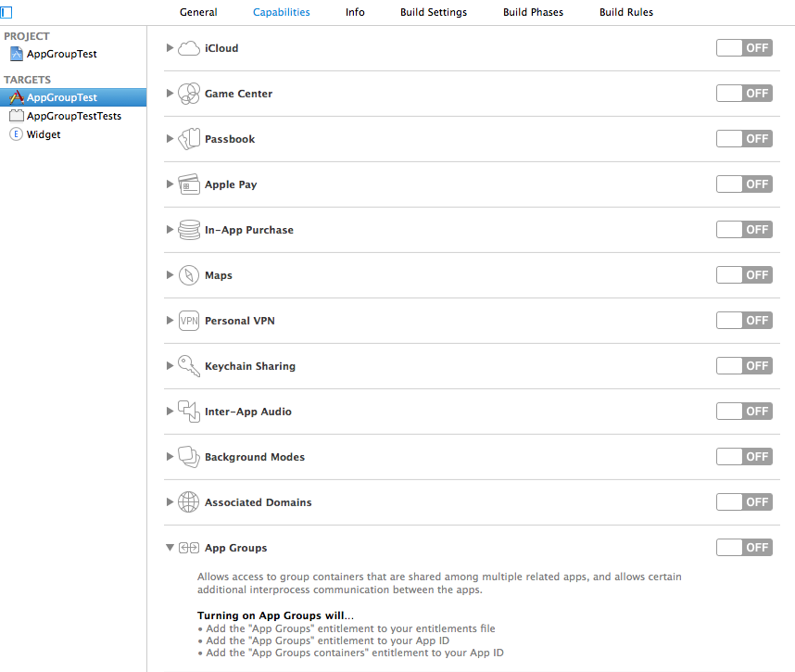Viewport: 795px width, 672px height.
Task: Click the Inter-App Audio icon
Action: (189, 412)
